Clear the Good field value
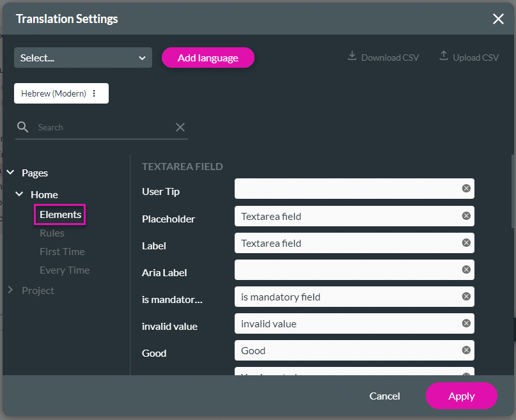 pos(466,350)
